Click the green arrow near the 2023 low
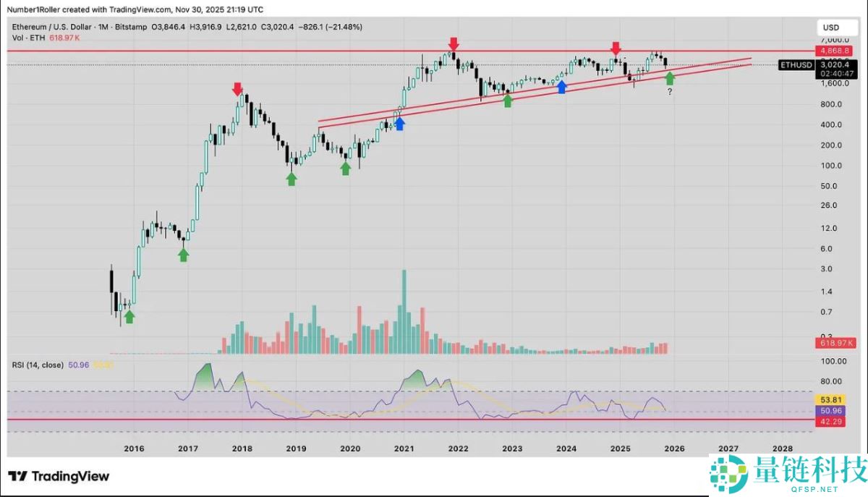This screenshot has width=868, height=497. click(x=508, y=101)
